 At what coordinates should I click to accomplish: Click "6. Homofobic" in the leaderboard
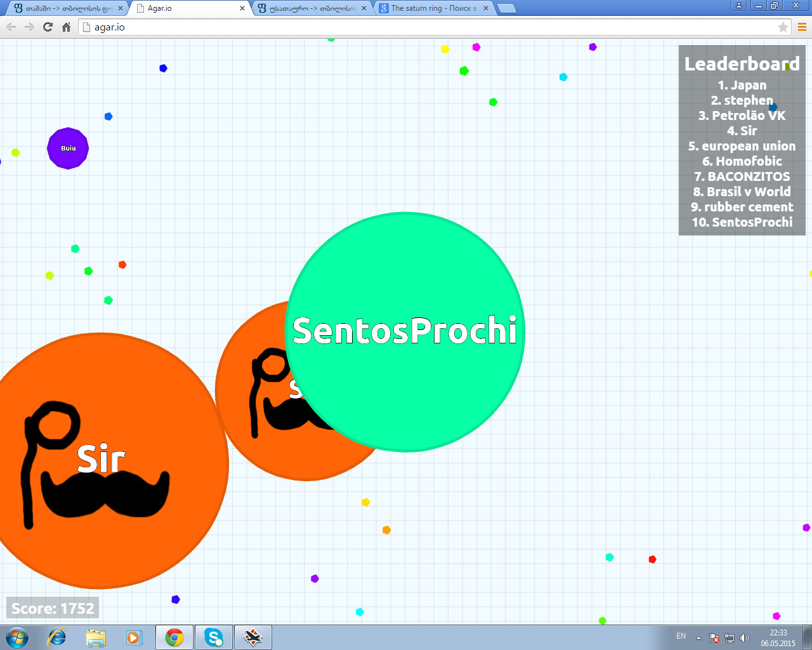pyautogui.click(x=742, y=161)
